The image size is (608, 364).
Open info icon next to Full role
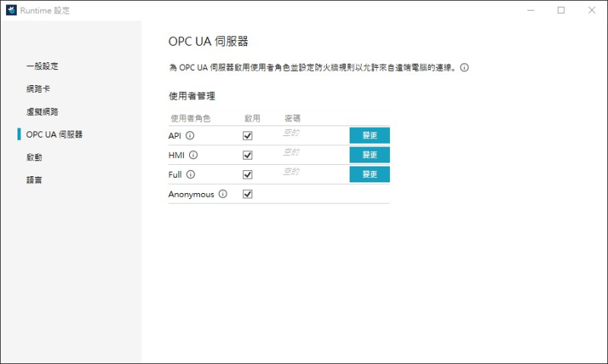(x=191, y=175)
